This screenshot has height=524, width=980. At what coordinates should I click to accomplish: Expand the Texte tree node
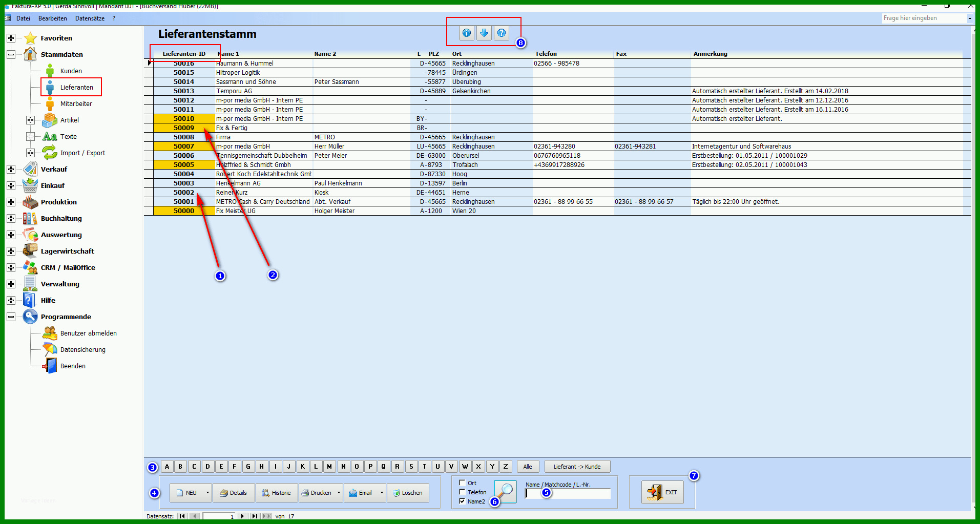click(x=30, y=136)
